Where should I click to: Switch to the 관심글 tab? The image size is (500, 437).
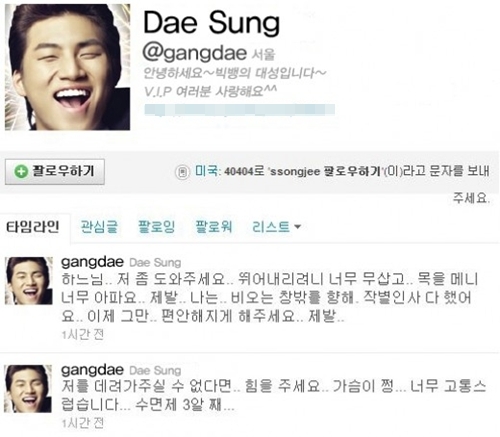click(99, 227)
